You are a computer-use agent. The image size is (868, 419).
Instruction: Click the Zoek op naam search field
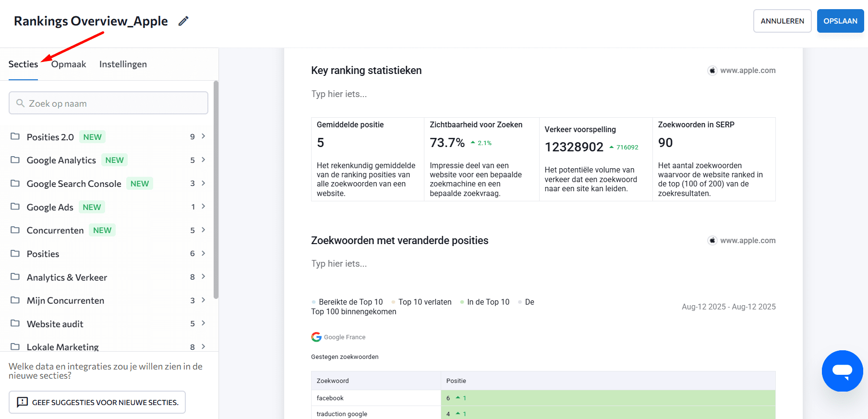pos(108,103)
